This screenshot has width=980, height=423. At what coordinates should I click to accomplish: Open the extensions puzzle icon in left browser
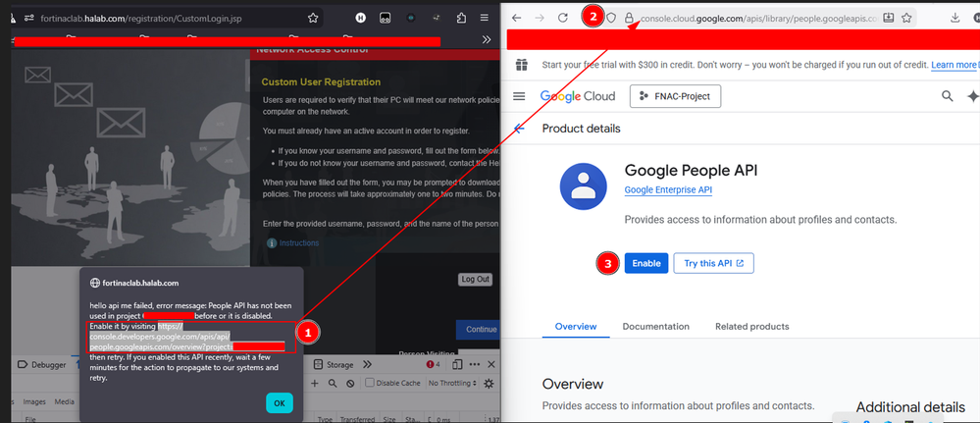(x=461, y=18)
